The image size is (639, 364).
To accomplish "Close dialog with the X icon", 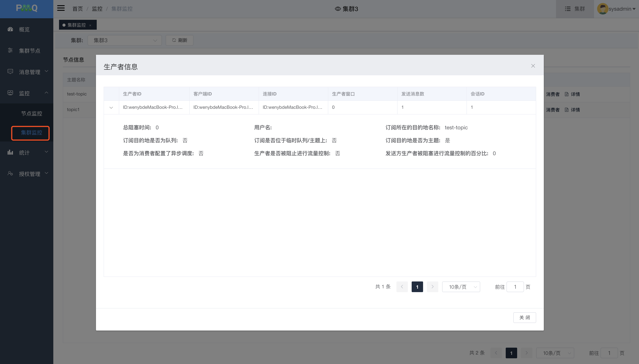I will pyautogui.click(x=533, y=66).
